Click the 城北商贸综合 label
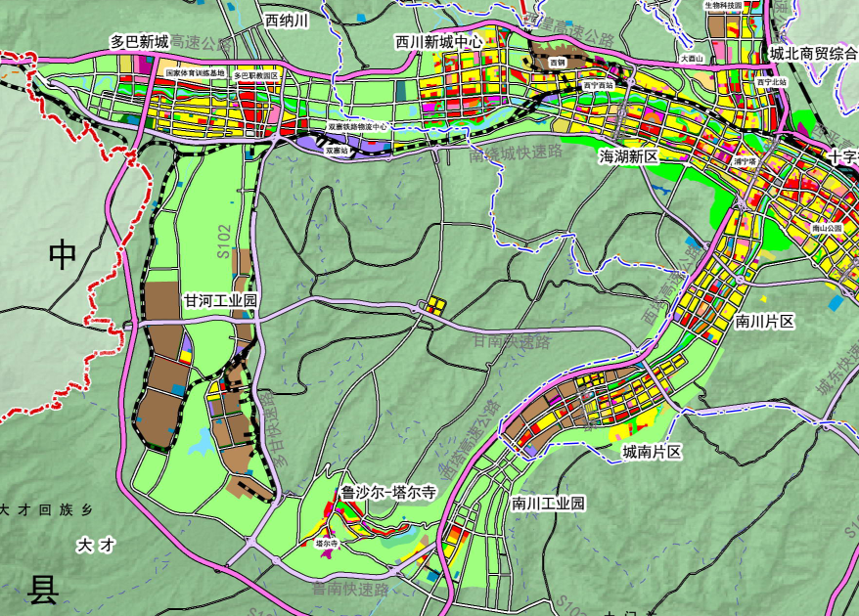The width and height of the screenshot is (859, 616). point(814,53)
